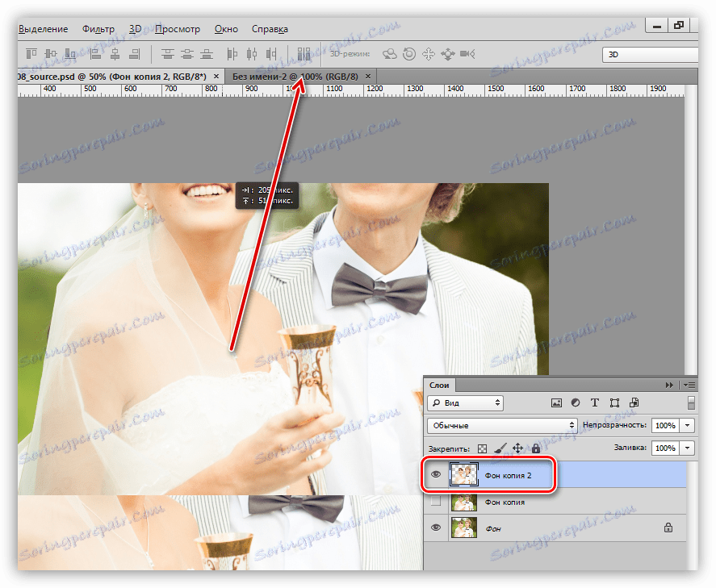716x588 pixels.
Task: Open the Выделение menu
Action: tap(43, 29)
